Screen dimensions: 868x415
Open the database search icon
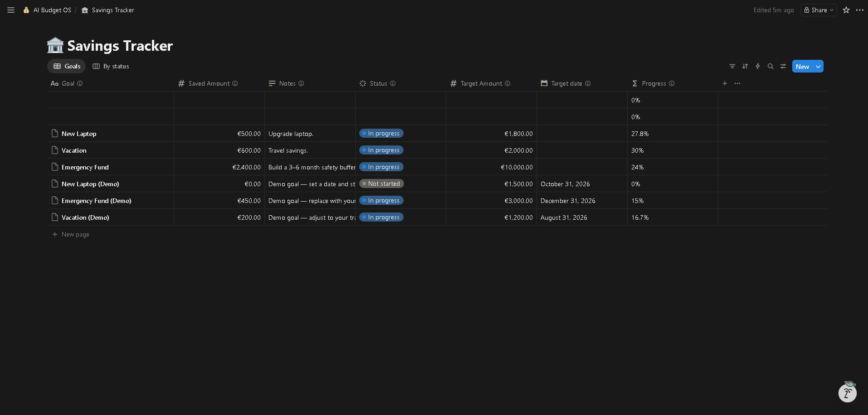click(770, 66)
